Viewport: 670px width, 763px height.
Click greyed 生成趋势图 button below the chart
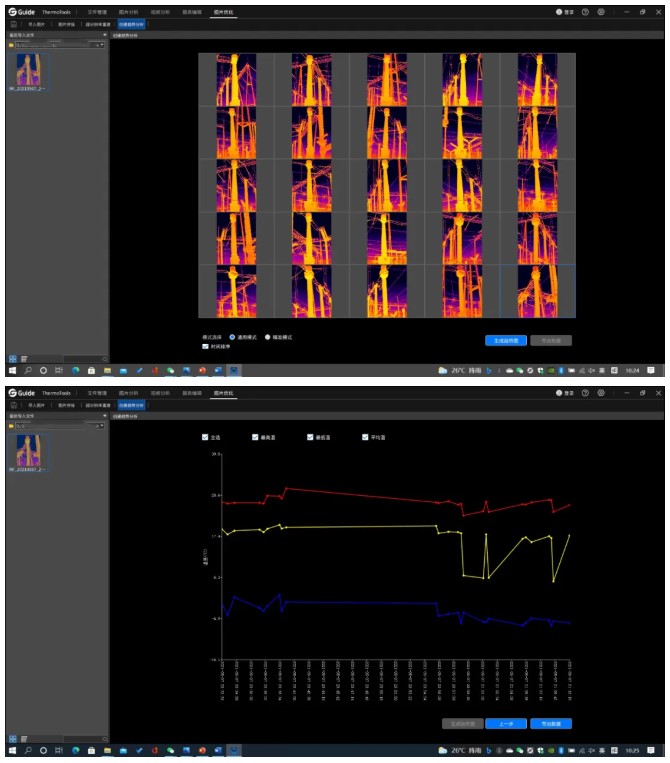pos(463,724)
